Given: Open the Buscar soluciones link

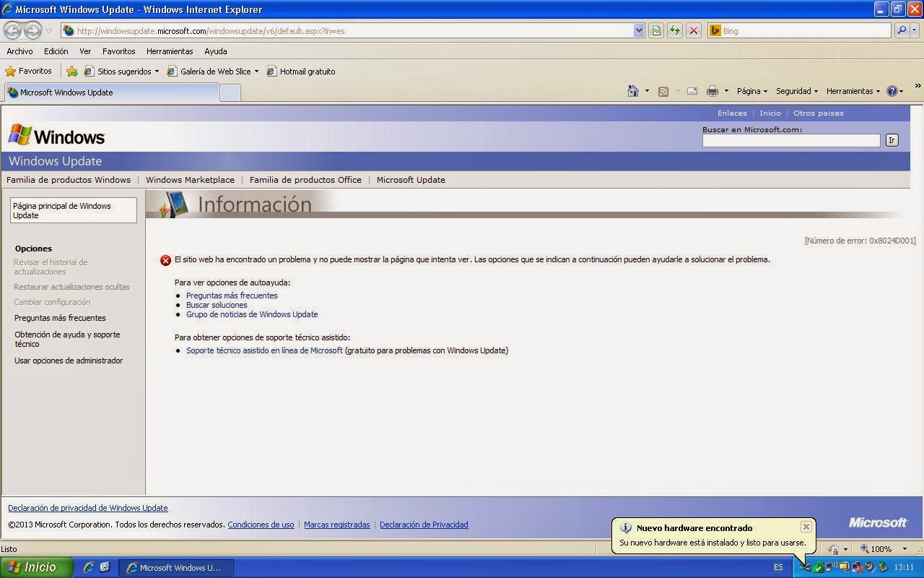Looking at the screenshot, I should point(217,305).
